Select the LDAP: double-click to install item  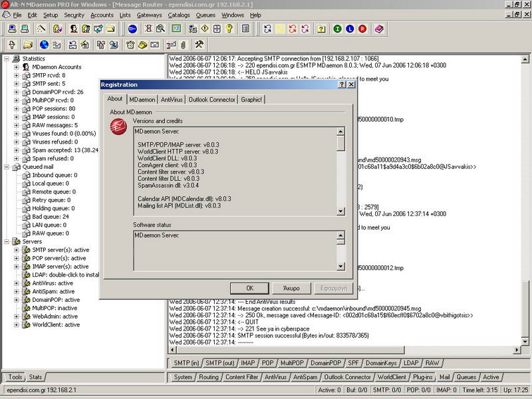coord(65,275)
